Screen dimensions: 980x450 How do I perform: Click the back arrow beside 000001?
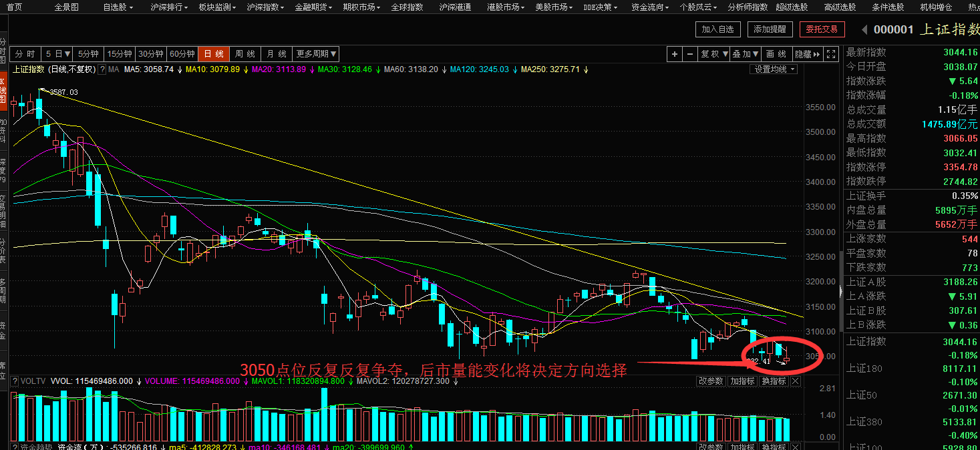pos(864,29)
